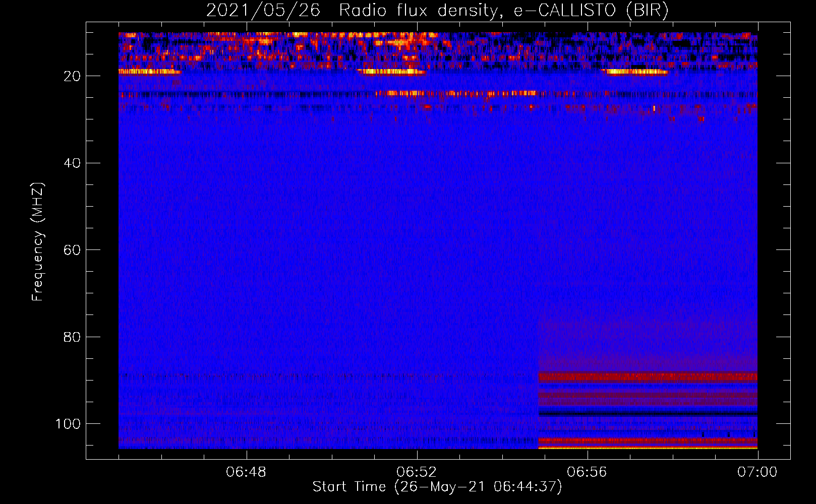This screenshot has height=504, width=816.
Task: Click the 06:56 time tick label
Action: (587, 472)
